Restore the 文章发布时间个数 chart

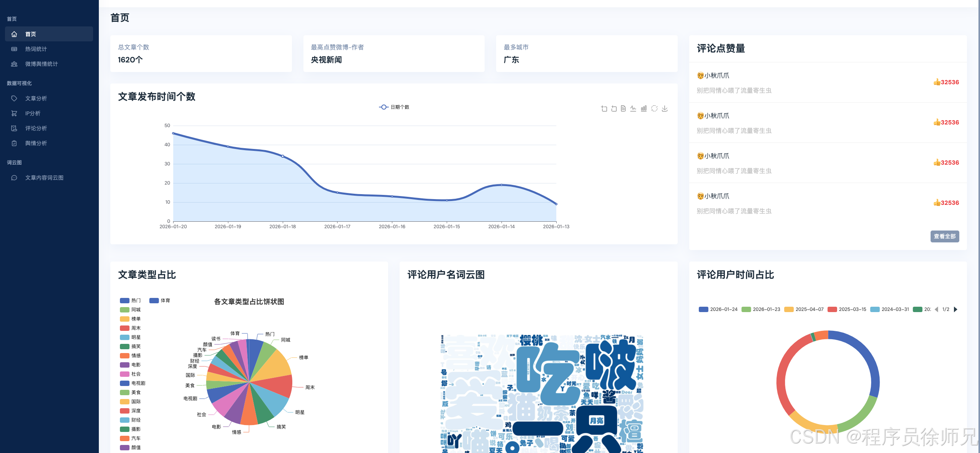(x=654, y=109)
